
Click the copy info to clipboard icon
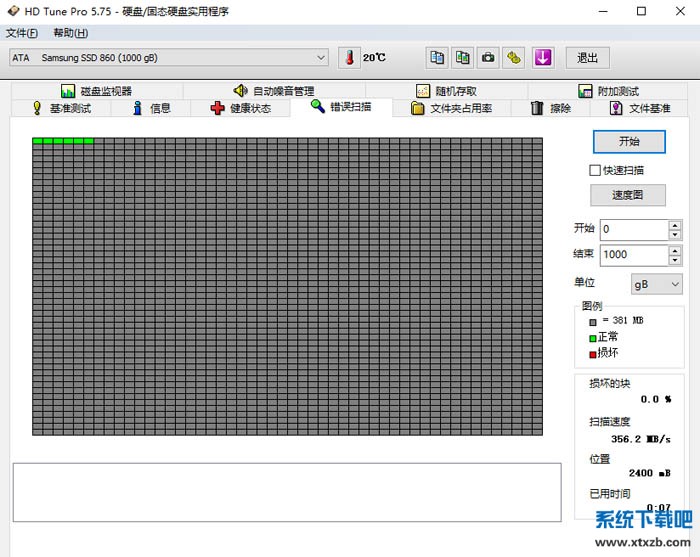[437, 58]
